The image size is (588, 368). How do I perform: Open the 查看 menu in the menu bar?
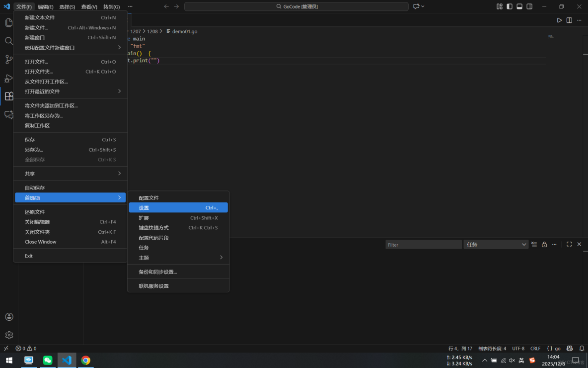tap(88, 6)
